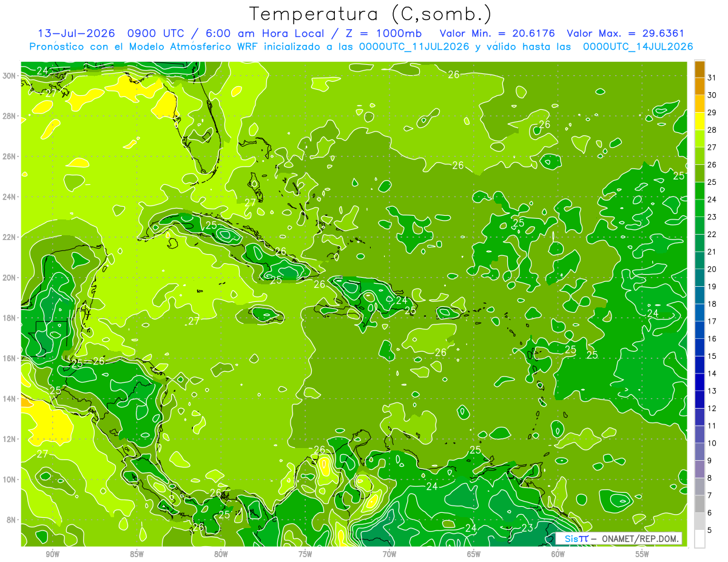Click the 85W longitude axis label

(136, 554)
